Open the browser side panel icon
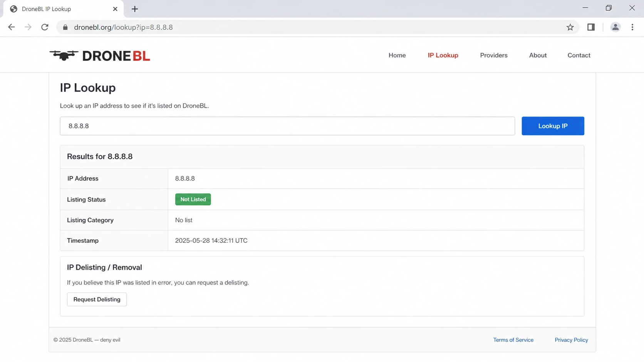The width and height of the screenshot is (644, 362). coord(591,27)
